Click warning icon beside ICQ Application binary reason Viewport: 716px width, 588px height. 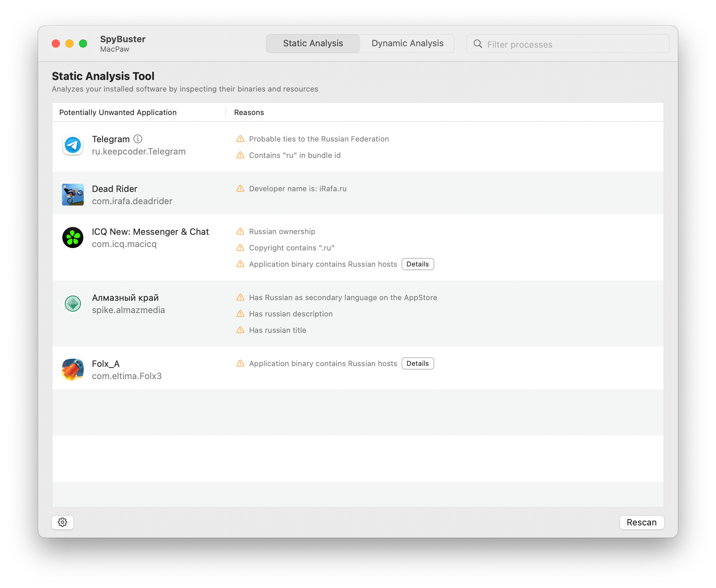[240, 264]
